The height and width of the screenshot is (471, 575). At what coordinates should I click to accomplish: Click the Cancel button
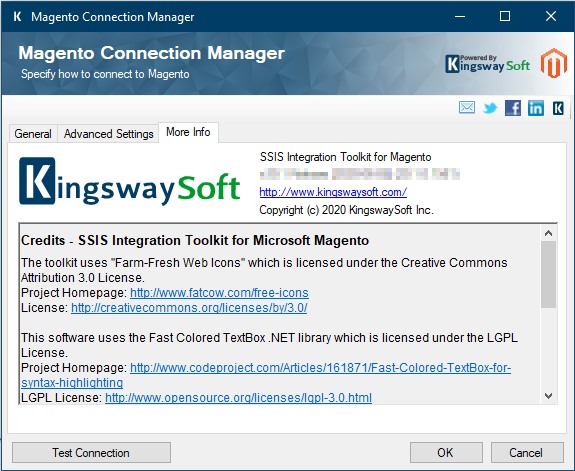pyautogui.click(x=527, y=453)
